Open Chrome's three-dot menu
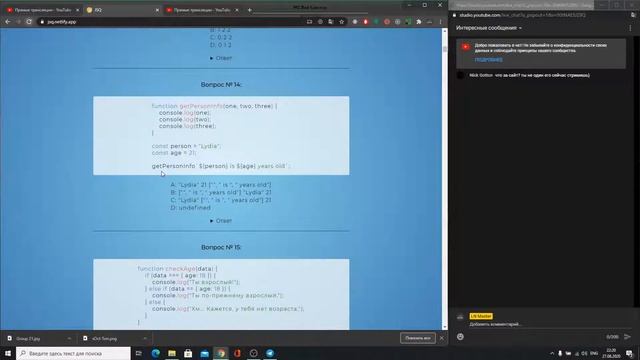This screenshot has width=640, height=360. pos(440,22)
